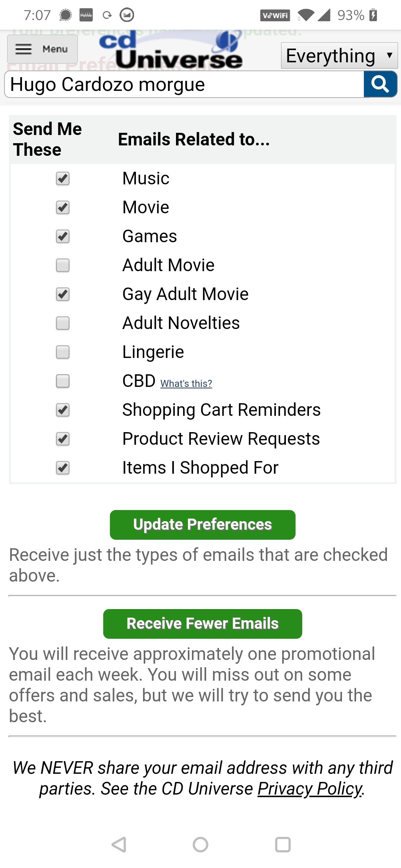Open the CBD "What's this?" link
Screen dimensions: 401x868
[x=186, y=383]
